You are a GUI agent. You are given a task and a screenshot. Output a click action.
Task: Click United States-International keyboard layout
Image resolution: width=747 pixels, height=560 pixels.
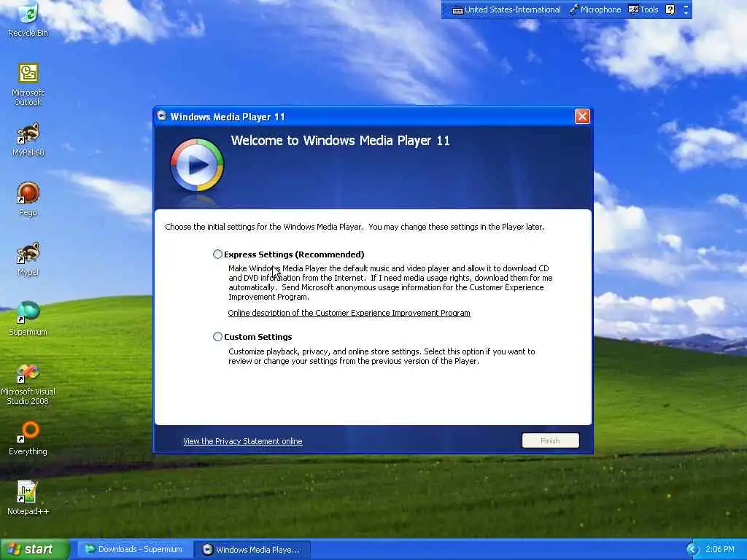coord(506,9)
